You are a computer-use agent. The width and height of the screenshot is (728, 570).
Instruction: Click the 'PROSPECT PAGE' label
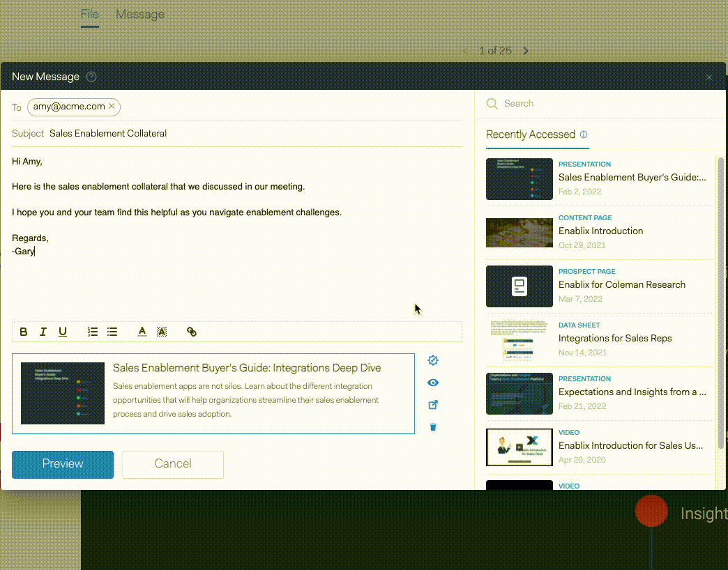(x=587, y=271)
